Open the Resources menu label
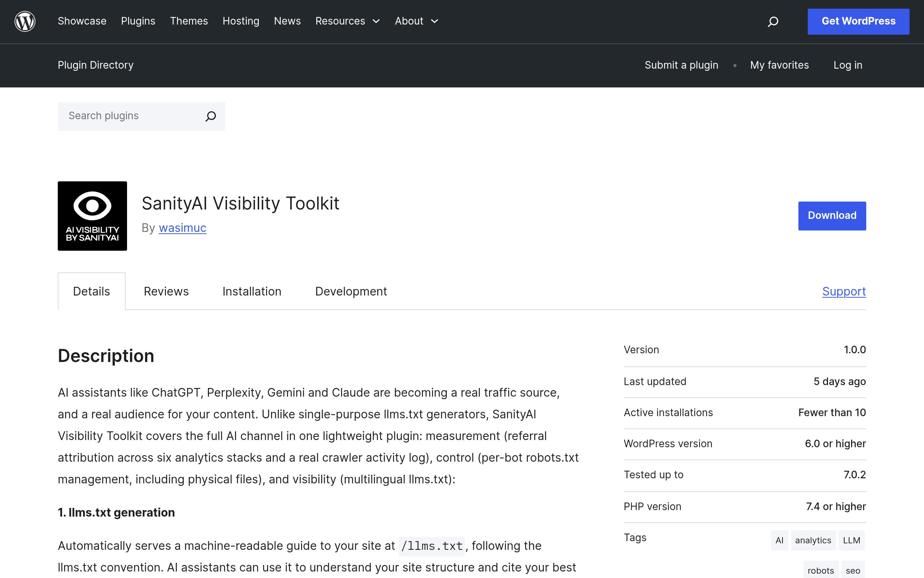 340,21
